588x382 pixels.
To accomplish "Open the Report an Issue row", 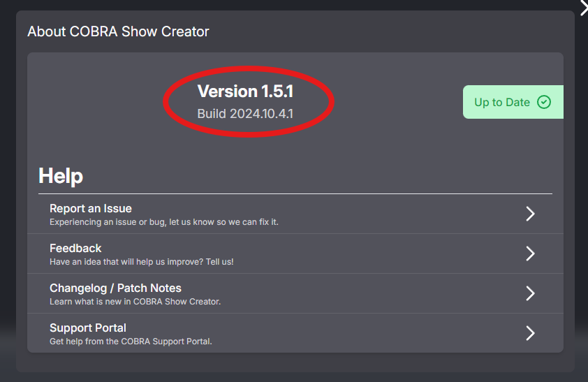I will [295, 214].
